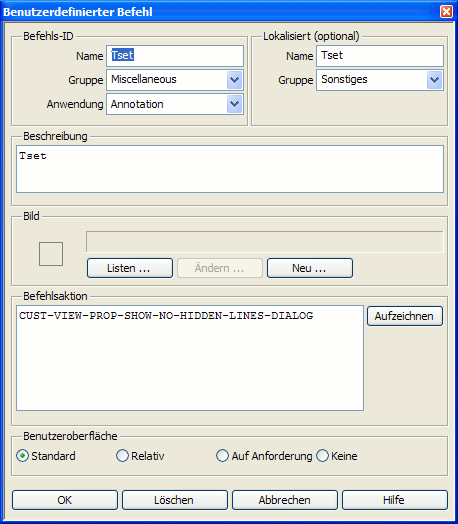Start recording with the Aufzeichnen button
The width and height of the screenshot is (458, 524).
pos(405,316)
